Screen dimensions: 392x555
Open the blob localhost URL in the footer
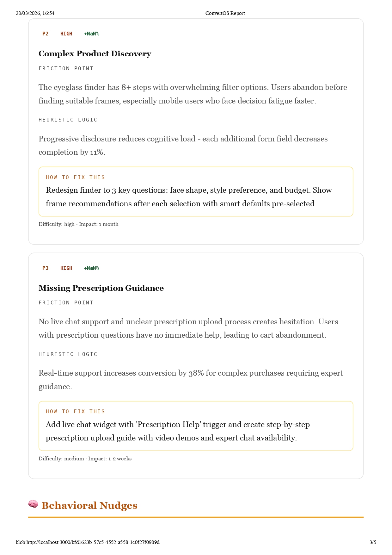(88, 542)
